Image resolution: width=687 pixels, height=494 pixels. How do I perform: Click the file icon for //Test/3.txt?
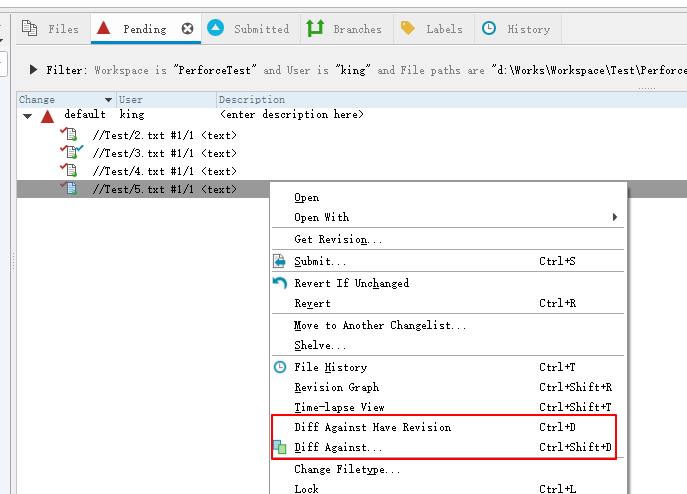[x=70, y=152]
